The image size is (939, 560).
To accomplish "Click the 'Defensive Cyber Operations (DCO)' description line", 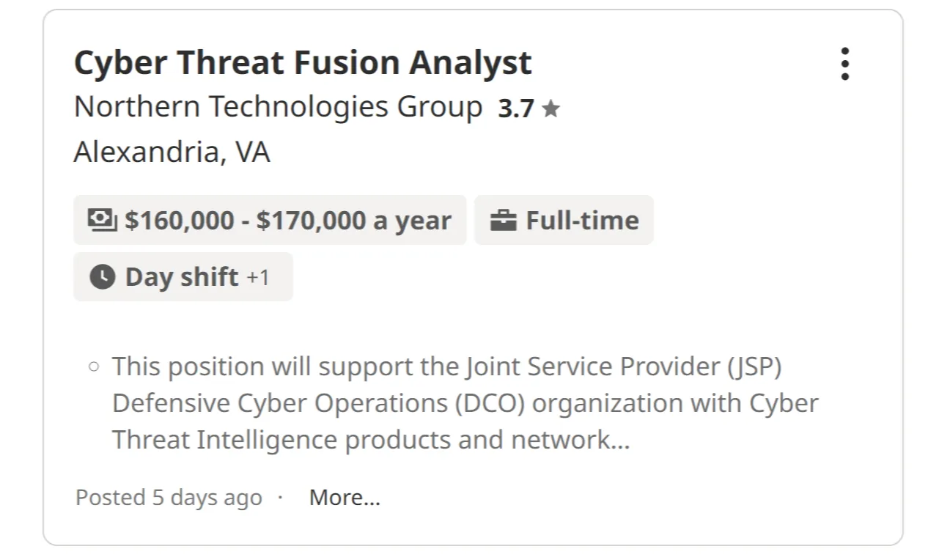I will [x=465, y=403].
